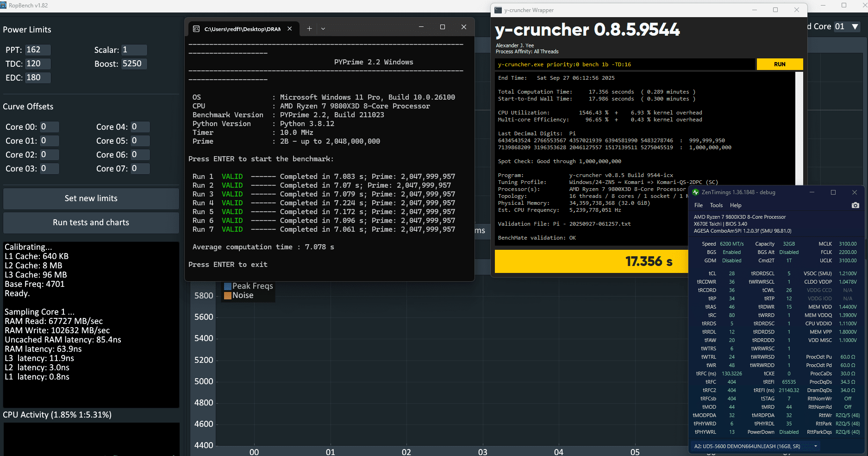Screen dimensions: 868x456
Task: Click the MEM VDD 1.4400V value
Action: (848, 307)
